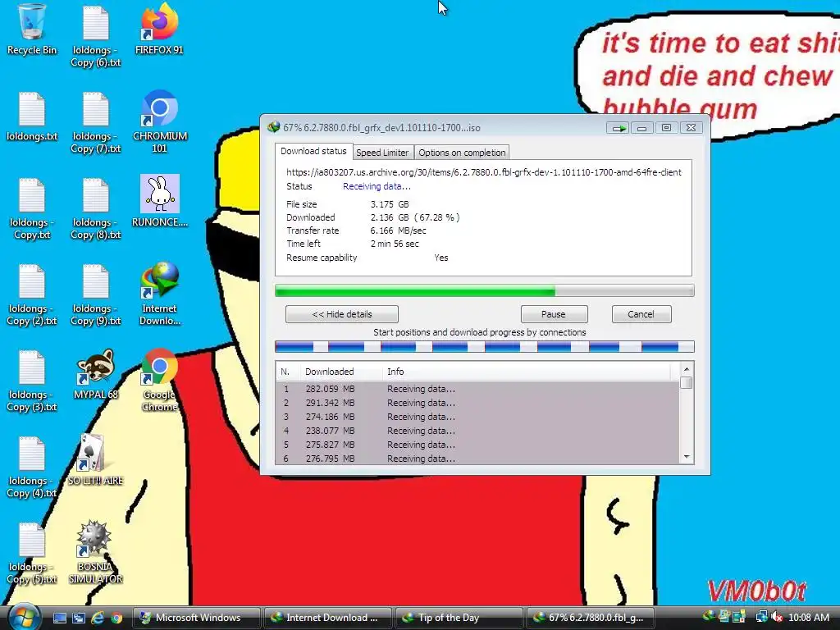Select connection row 5 with 275.827 MB
The height and width of the screenshot is (630, 840).
[477, 445]
